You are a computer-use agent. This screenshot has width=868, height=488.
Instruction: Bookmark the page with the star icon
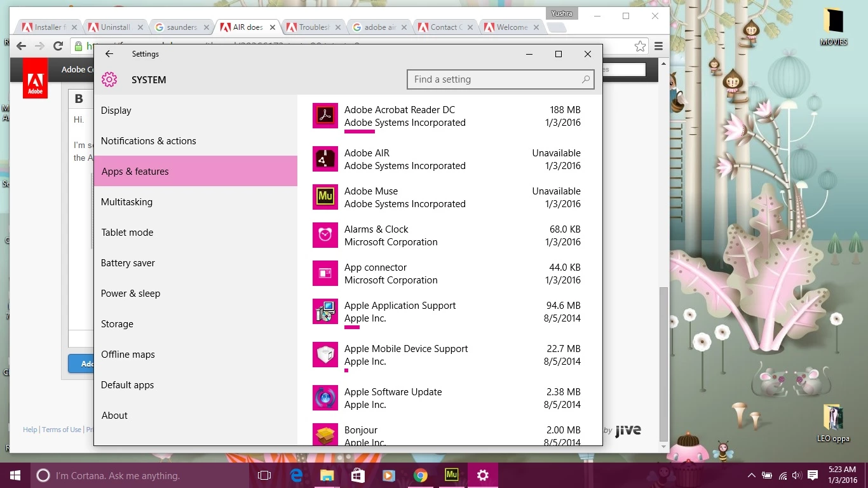pos(640,46)
